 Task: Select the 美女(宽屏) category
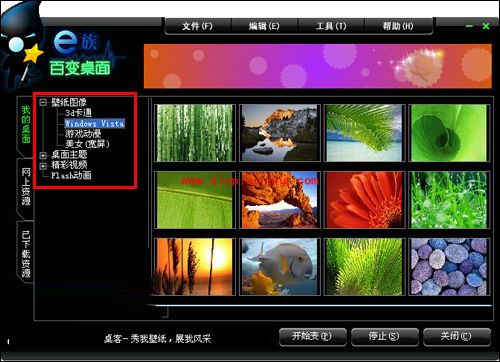click(87, 144)
